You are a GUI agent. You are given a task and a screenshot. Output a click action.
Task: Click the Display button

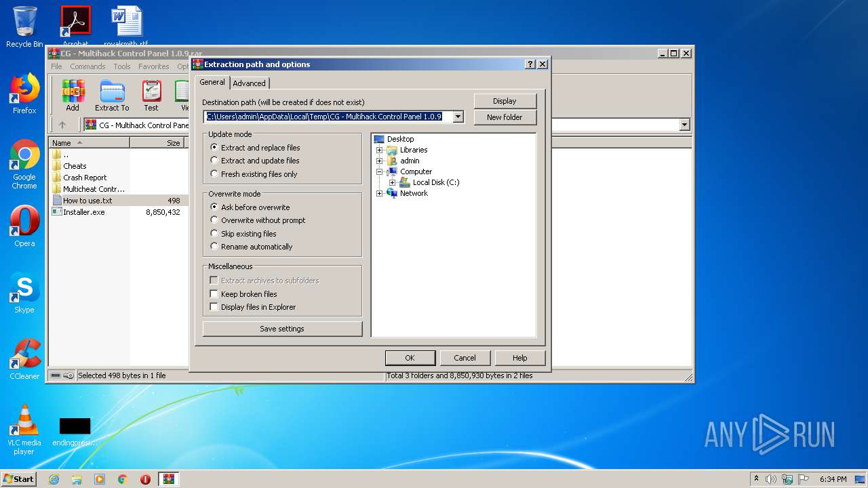click(505, 101)
